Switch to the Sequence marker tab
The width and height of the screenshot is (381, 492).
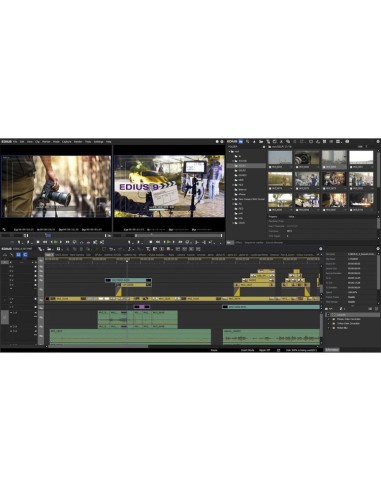pyautogui.click(x=254, y=243)
